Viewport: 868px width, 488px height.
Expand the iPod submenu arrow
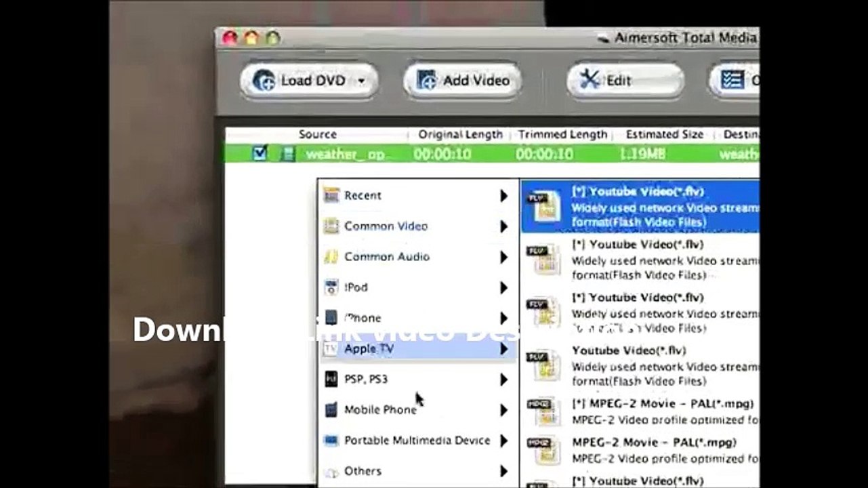[503, 287]
